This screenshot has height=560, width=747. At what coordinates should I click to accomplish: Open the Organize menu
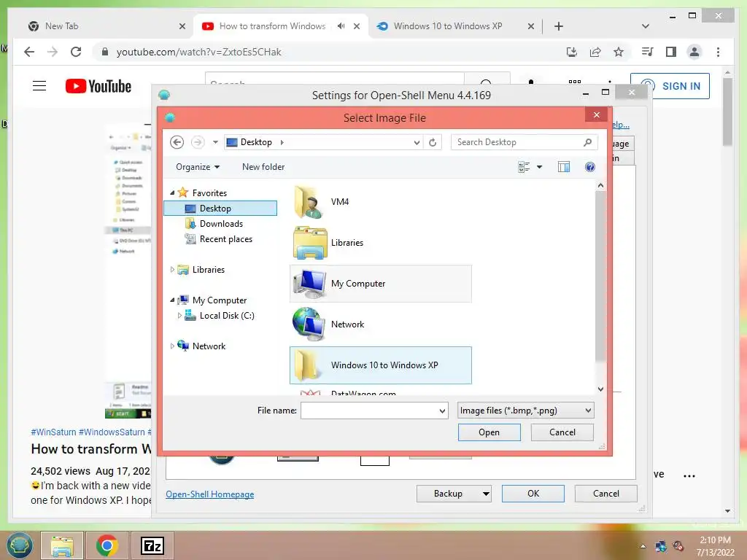pyautogui.click(x=197, y=167)
